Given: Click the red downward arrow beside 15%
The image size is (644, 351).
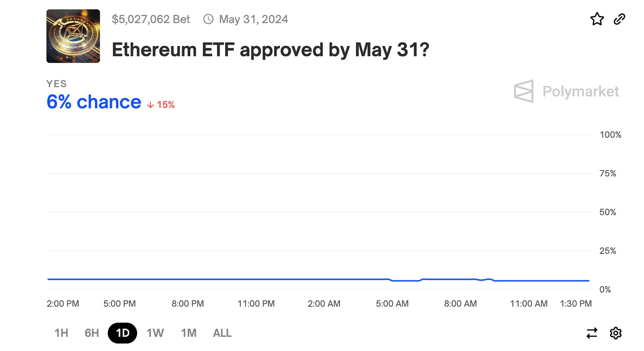Looking at the screenshot, I should pos(150,105).
